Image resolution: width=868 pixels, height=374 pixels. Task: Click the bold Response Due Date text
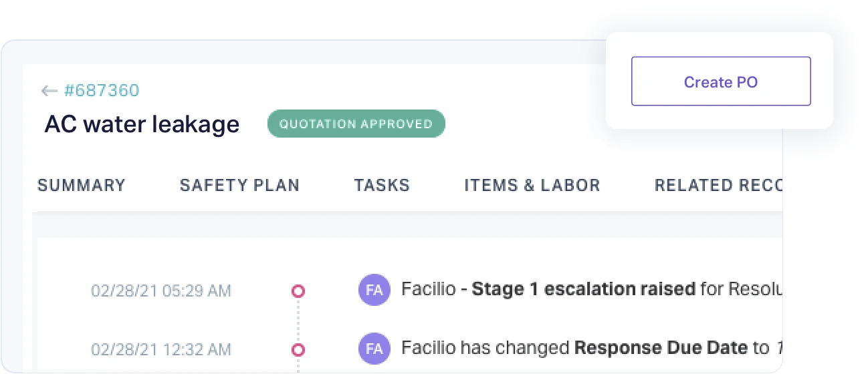pyautogui.click(x=661, y=348)
